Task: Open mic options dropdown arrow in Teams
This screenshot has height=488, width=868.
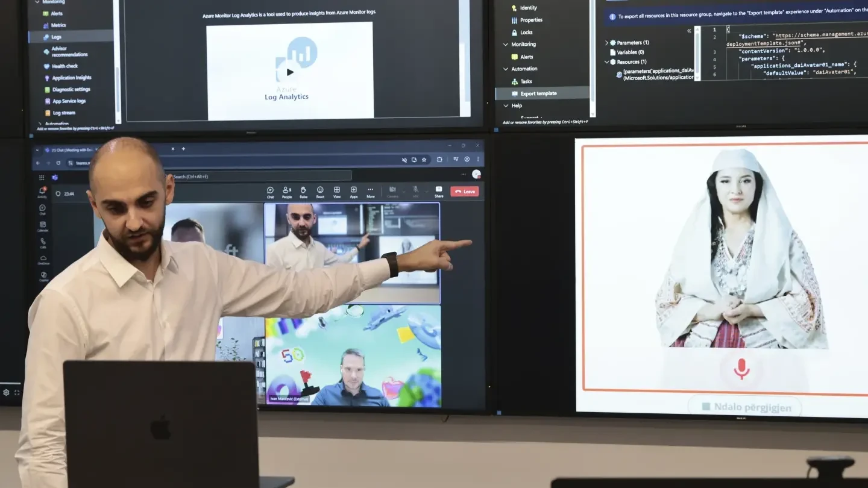Action: [427, 192]
